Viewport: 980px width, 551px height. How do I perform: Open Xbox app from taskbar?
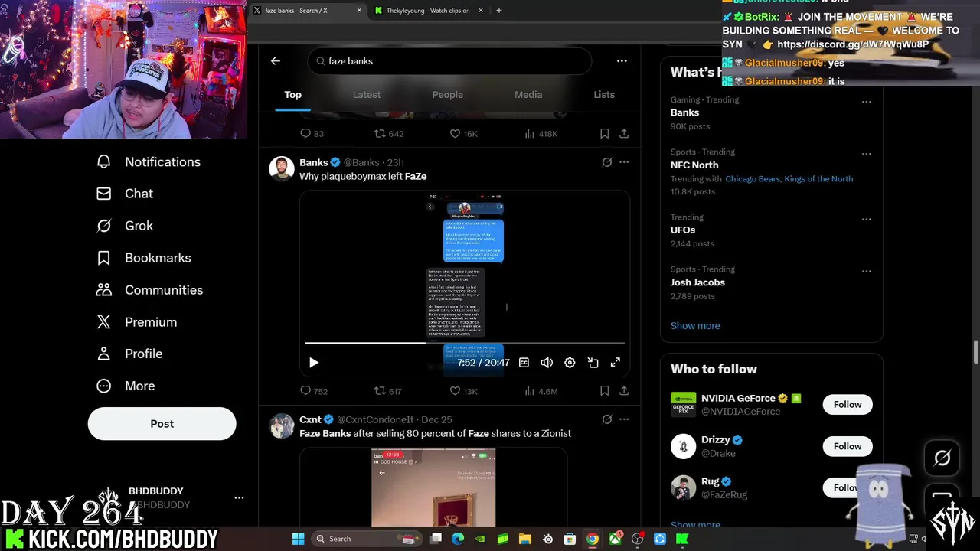coord(615,540)
